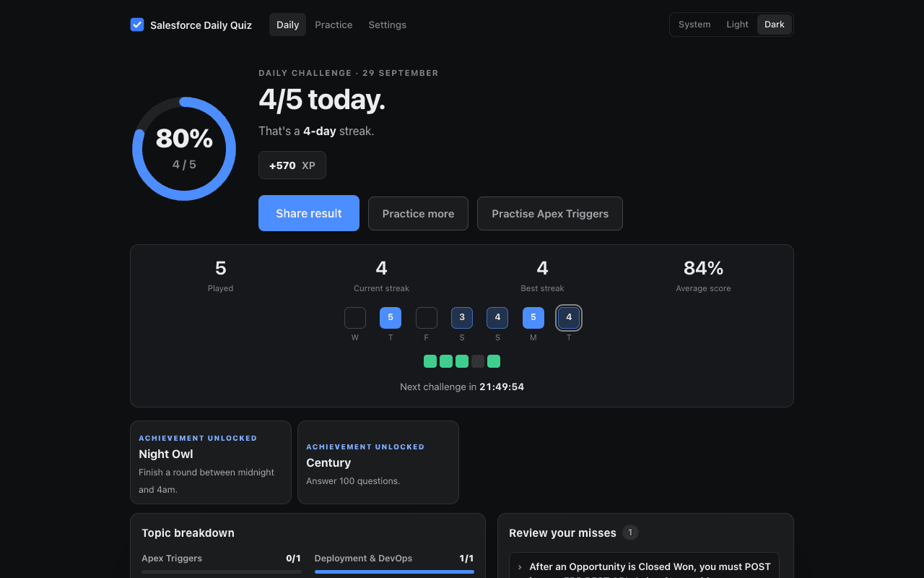This screenshot has height=578, width=924.
Task: Click the Deployment & DevOps progress bar
Action: coord(394,571)
